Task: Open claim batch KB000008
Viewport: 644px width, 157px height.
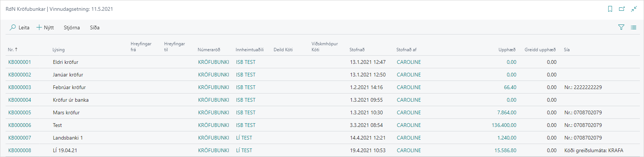Action: point(20,150)
